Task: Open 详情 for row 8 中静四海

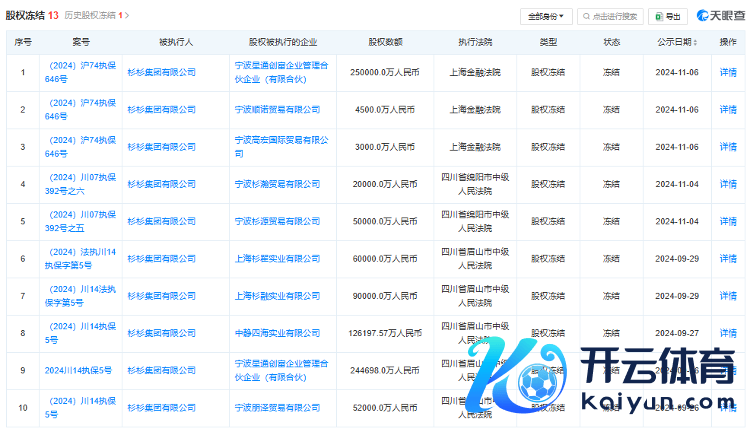Action: tap(728, 333)
